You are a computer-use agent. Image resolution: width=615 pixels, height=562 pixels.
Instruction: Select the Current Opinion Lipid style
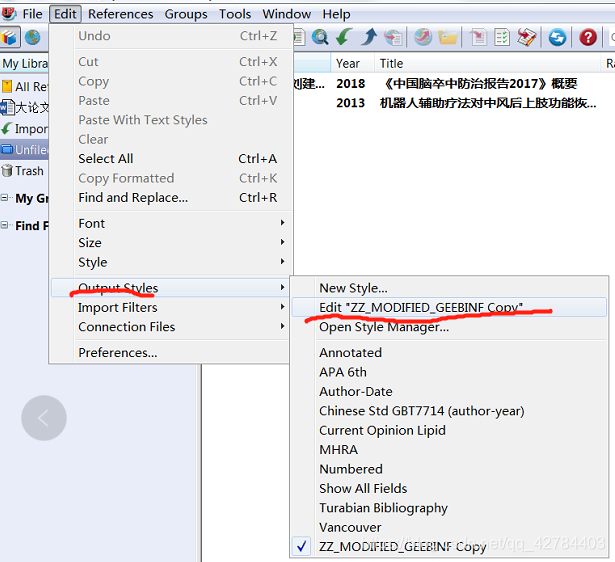[x=449, y=430]
